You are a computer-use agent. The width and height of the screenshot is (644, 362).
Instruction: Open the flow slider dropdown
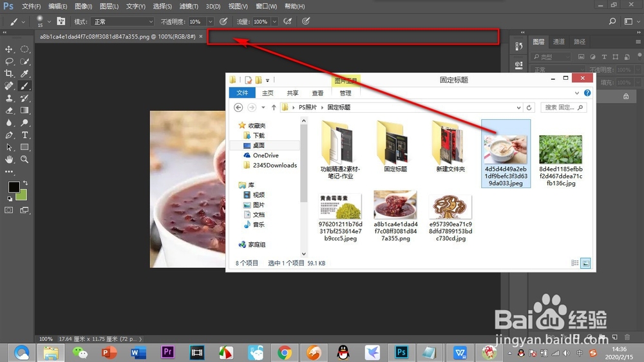coord(274,21)
